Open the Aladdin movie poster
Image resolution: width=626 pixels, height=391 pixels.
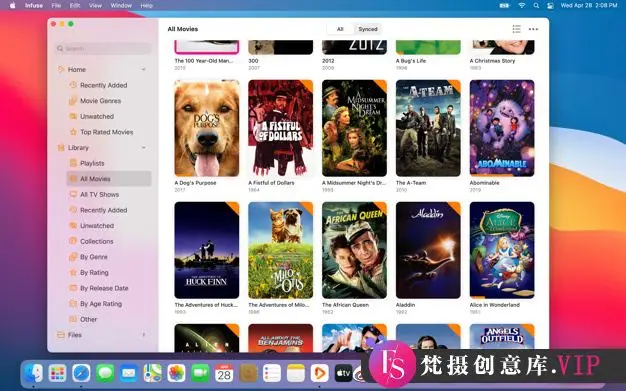(x=428, y=250)
